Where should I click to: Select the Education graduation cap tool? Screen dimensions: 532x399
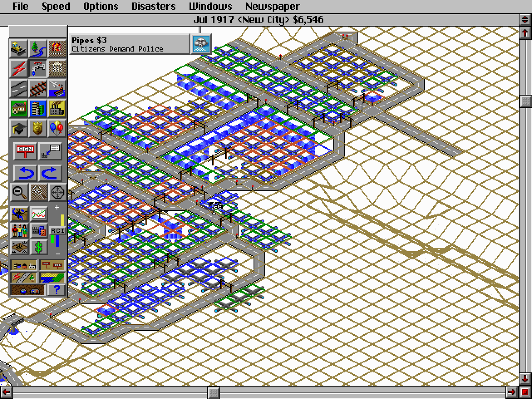click(x=19, y=128)
